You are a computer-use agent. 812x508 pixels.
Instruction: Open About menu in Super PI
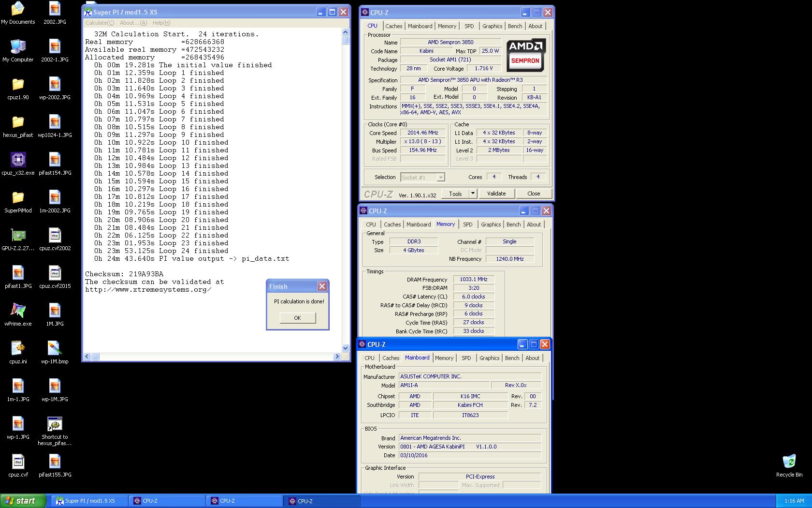click(x=133, y=23)
